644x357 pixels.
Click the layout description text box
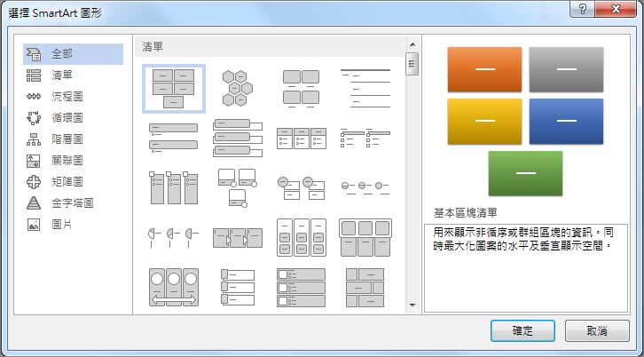(x=526, y=268)
